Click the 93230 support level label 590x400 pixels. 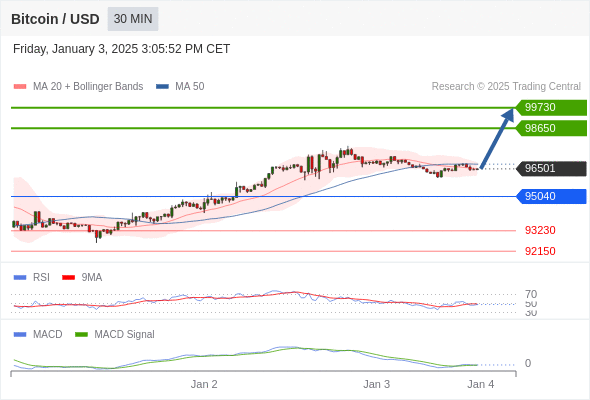pos(540,230)
